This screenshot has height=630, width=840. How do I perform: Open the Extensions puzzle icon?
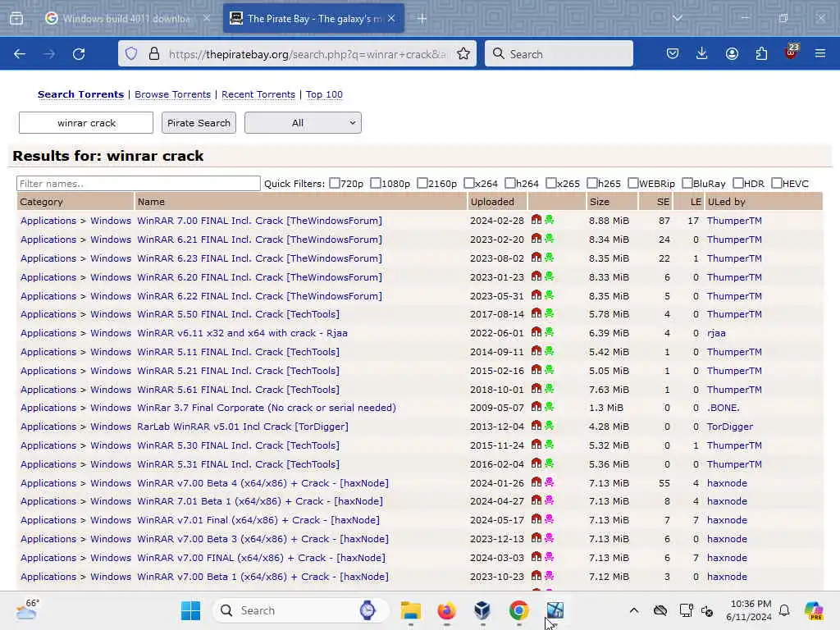pos(761,53)
